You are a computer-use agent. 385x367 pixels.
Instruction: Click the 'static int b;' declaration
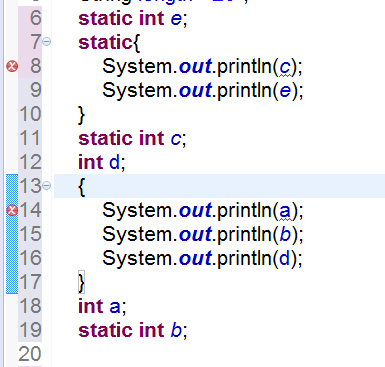click(133, 330)
